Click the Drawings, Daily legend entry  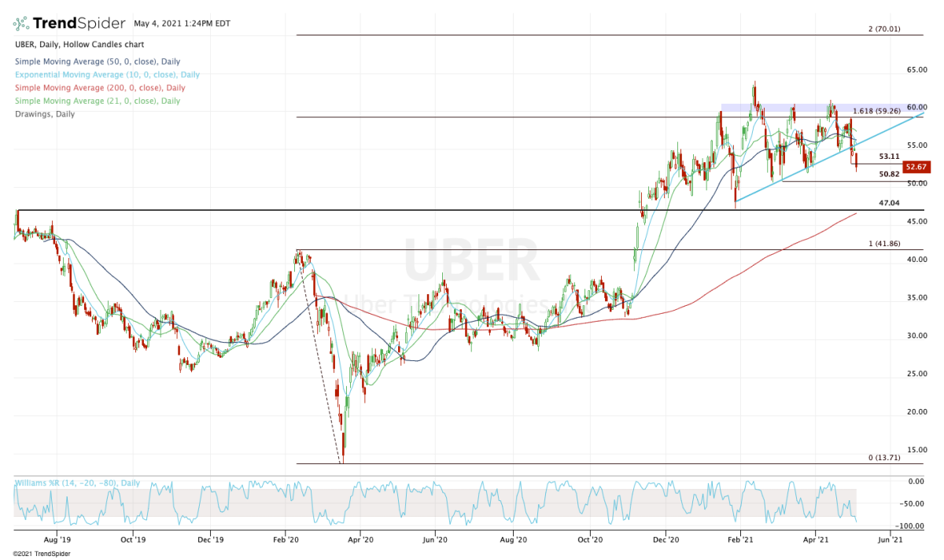pos(45,114)
